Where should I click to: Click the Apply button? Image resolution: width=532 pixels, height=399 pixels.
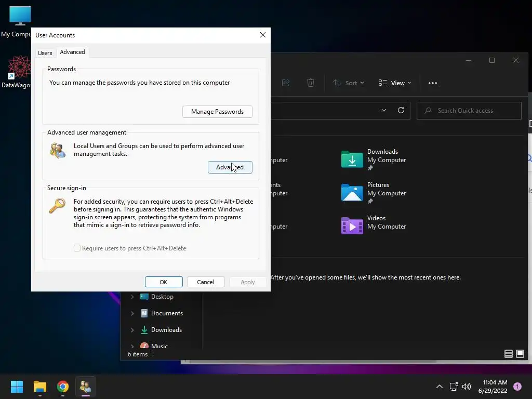coord(248,282)
